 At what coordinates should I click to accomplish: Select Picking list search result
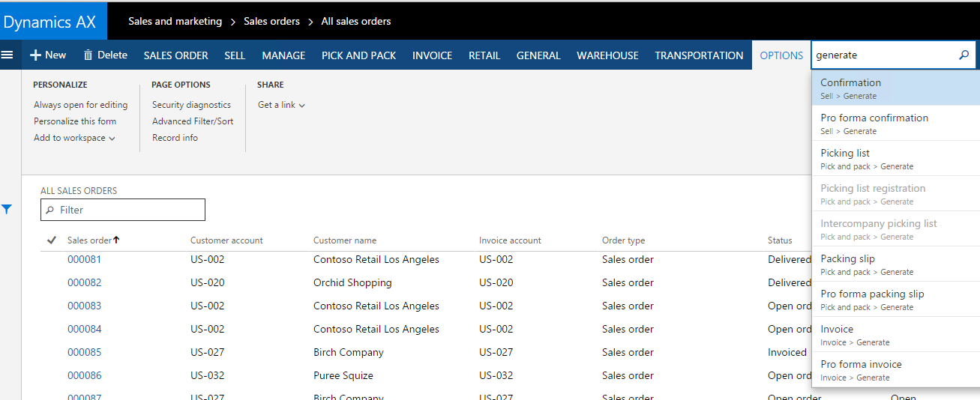pyautogui.click(x=895, y=159)
